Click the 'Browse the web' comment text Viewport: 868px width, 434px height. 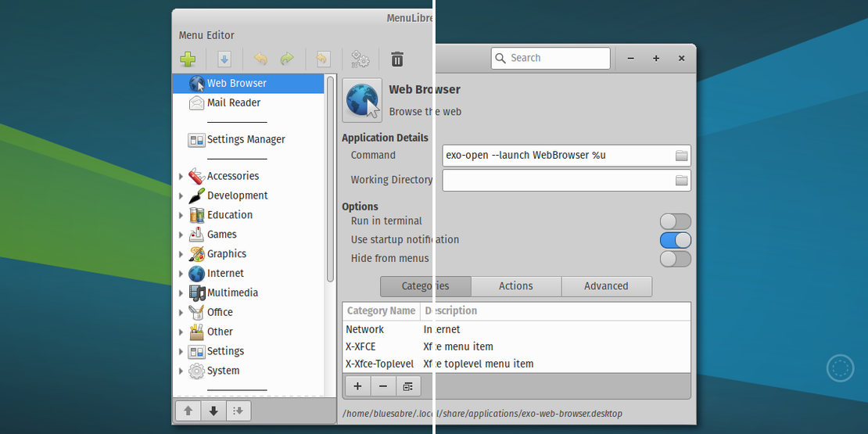point(425,112)
